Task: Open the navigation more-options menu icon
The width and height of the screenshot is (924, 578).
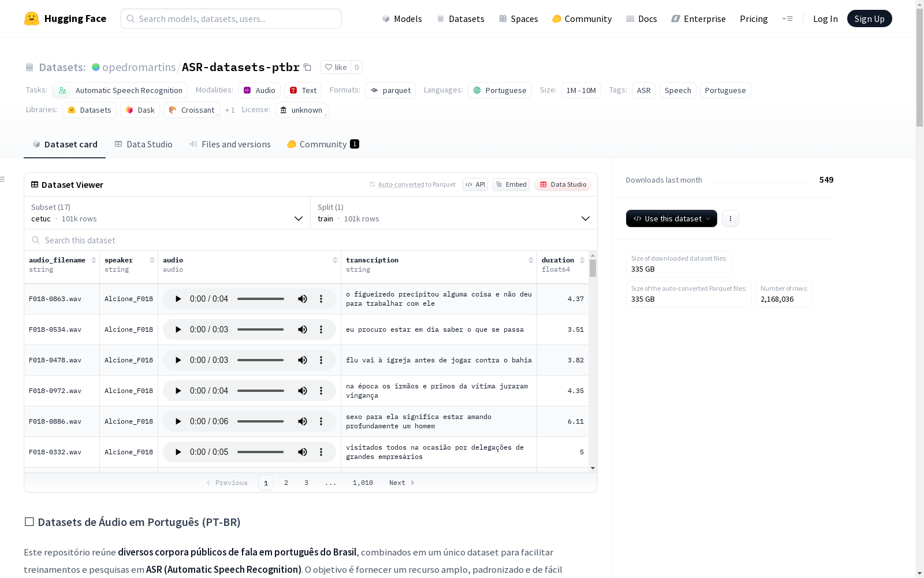Action: (787, 18)
